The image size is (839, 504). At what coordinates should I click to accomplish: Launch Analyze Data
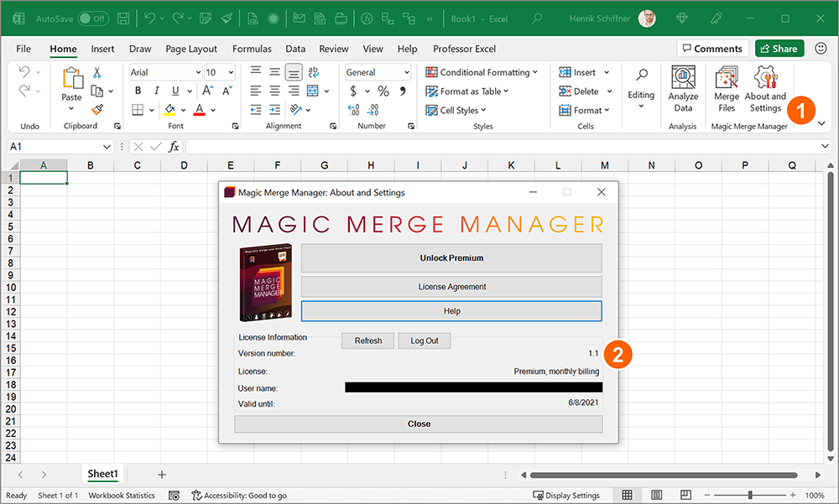683,91
